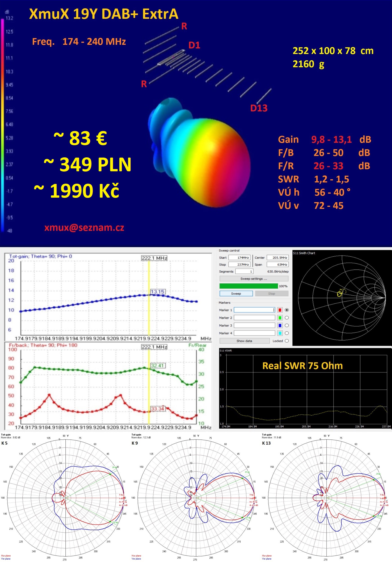Viewport: 392px width, 563px height.
Task: Click the Segments input field
Action: click(244, 271)
